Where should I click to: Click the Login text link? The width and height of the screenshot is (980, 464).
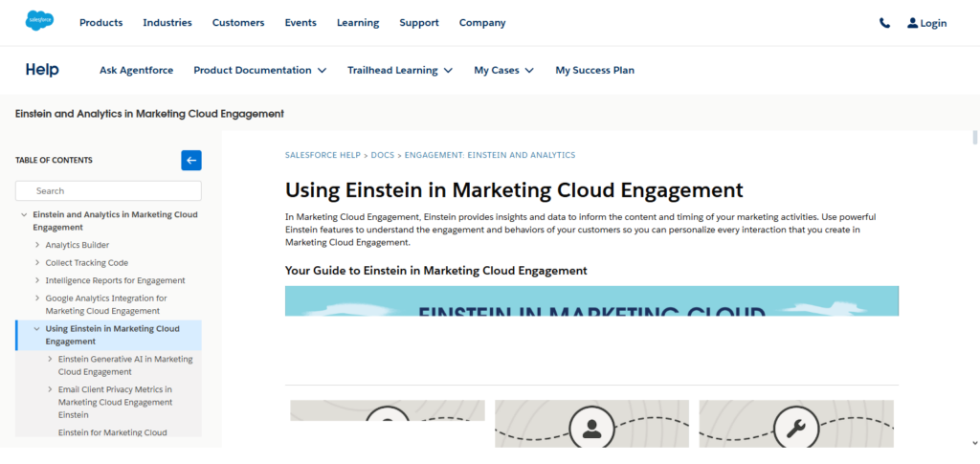[x=933, y=23]
